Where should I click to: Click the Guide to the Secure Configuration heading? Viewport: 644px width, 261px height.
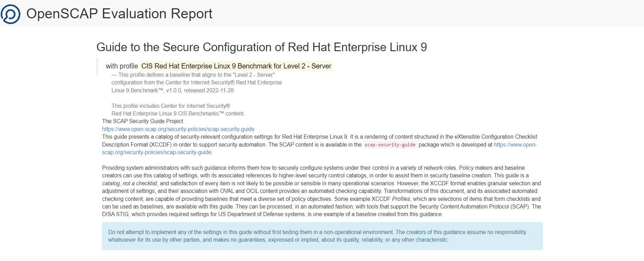262,47
